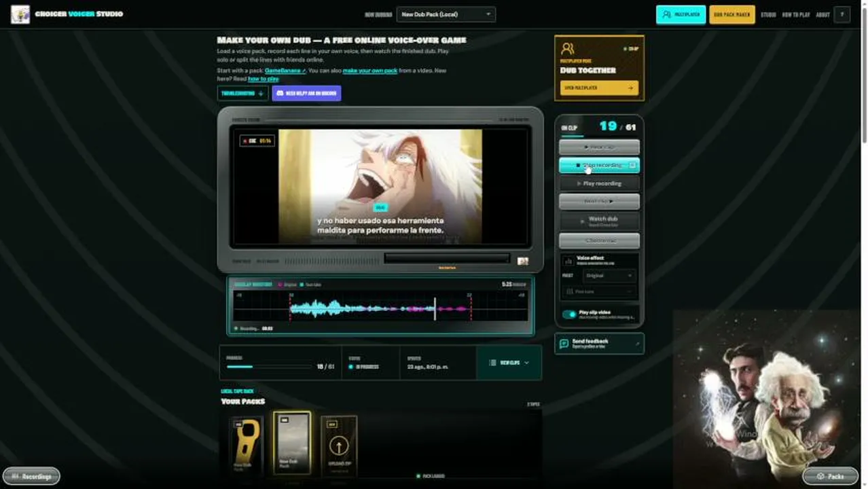Select the highlighted New Dub pack card
This screenshot has height=489, width=868.
coord(292,443)
